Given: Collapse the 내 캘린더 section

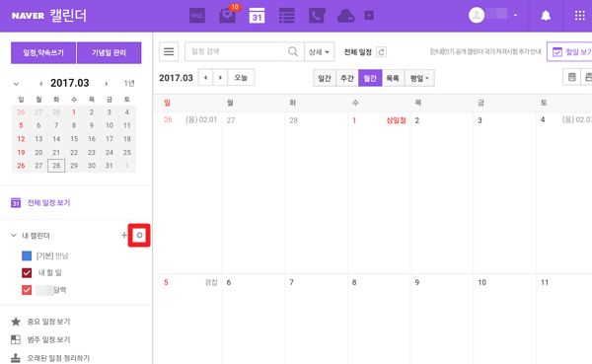Looking at the screenshot, I should tap(14, 236).
